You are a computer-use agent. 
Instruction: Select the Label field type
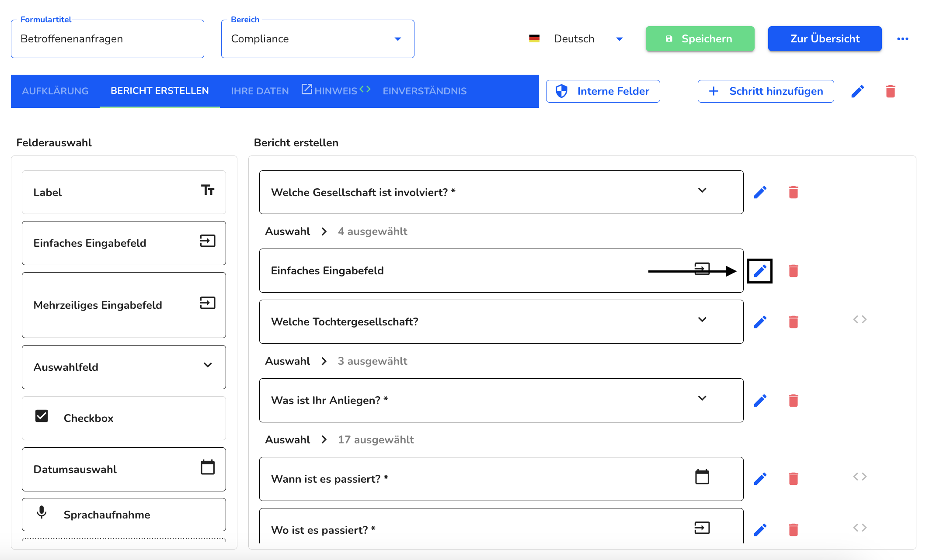(x=124, y=192)
